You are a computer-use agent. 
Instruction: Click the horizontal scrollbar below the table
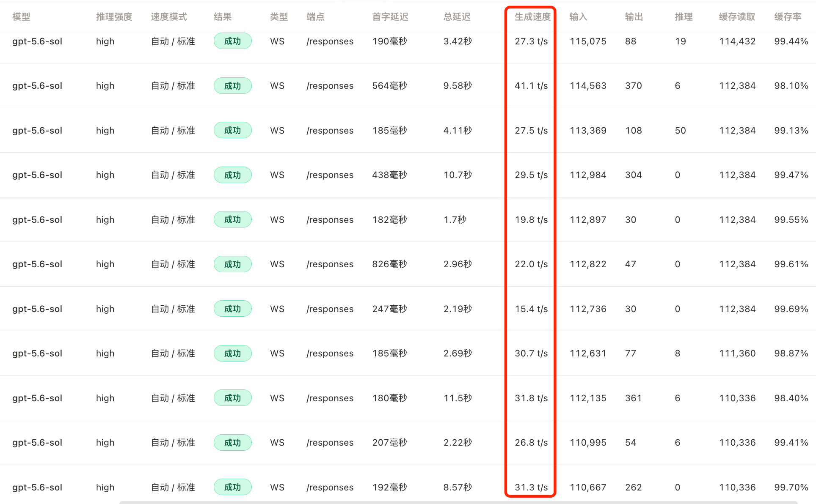click(x=458, y=502)
